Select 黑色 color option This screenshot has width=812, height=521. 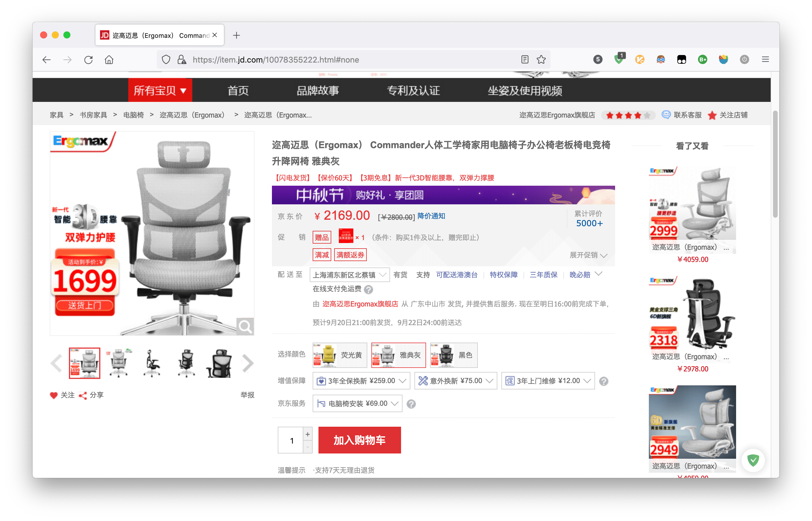pos(454,355)
